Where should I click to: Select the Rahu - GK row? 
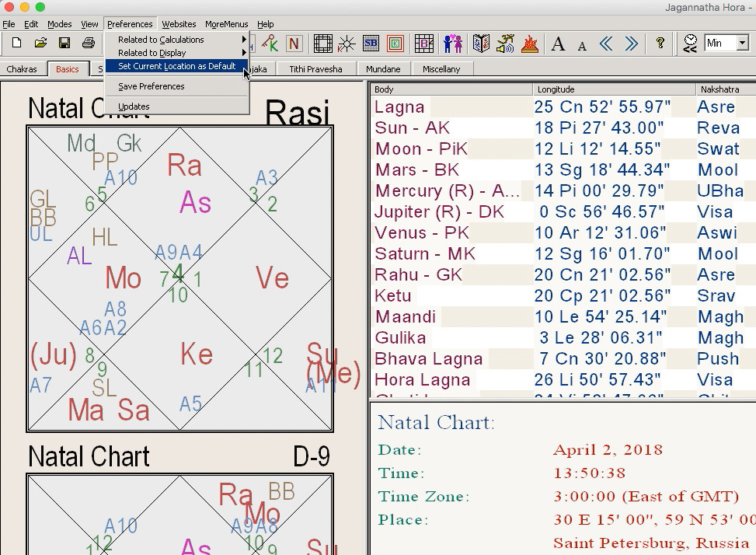[x=563, y=274]
